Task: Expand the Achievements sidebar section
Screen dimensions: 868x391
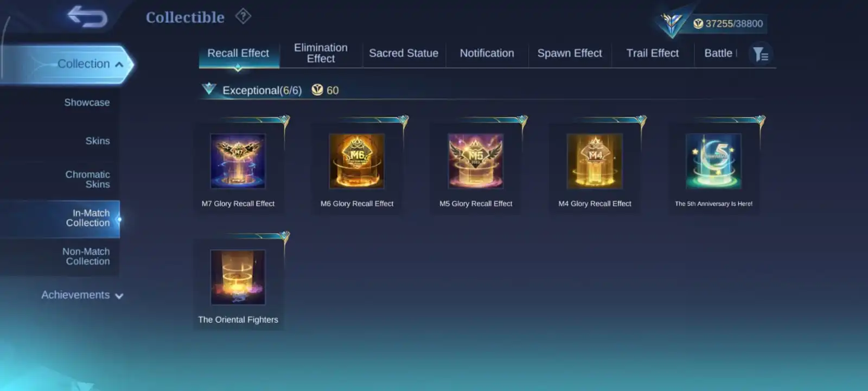Action: pos(82,295)
